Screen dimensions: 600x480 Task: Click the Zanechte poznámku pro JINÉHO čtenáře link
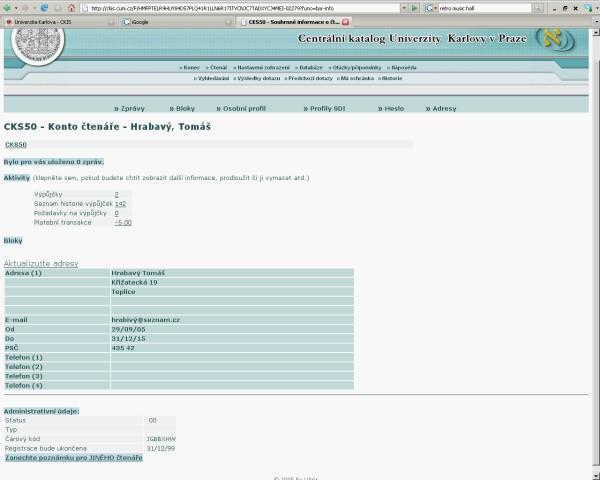[74, 458]
